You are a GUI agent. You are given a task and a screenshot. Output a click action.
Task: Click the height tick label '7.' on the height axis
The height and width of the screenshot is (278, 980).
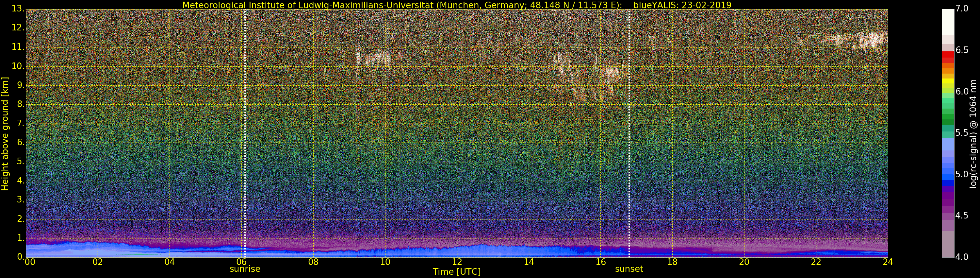(21, 124)
